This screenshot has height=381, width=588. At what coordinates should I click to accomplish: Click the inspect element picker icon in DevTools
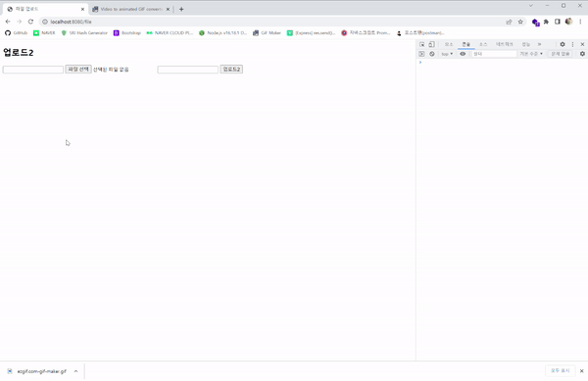click(421, 44)
